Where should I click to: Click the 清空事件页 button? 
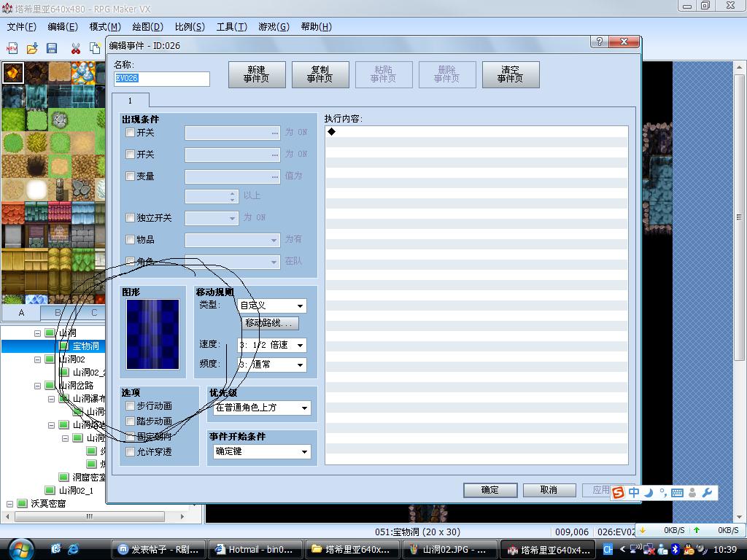click(511, 74)
